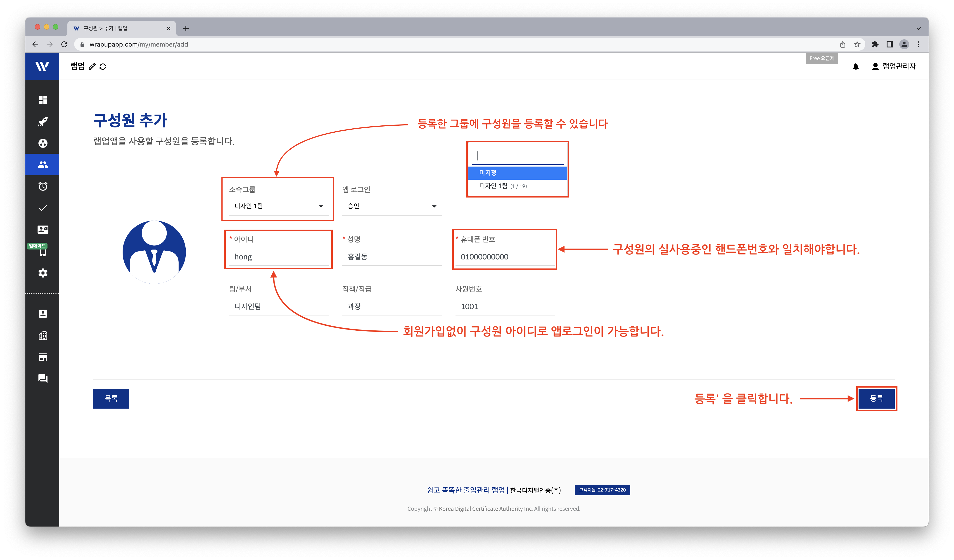
Task: Open the store icon in sidebar
Action: pos(43,357)
